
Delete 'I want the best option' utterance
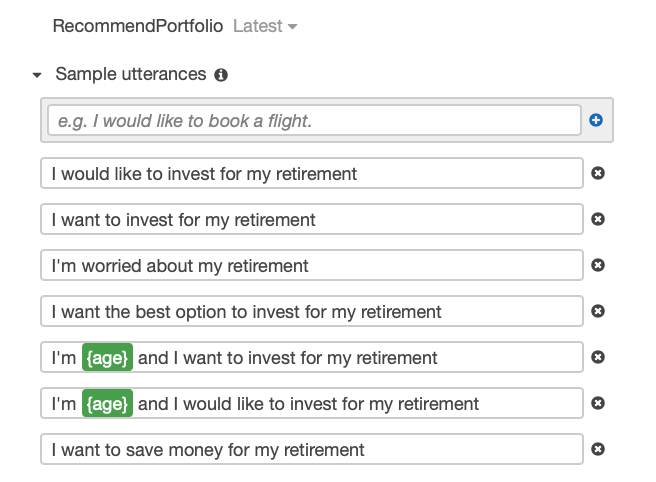click(598, 311)
